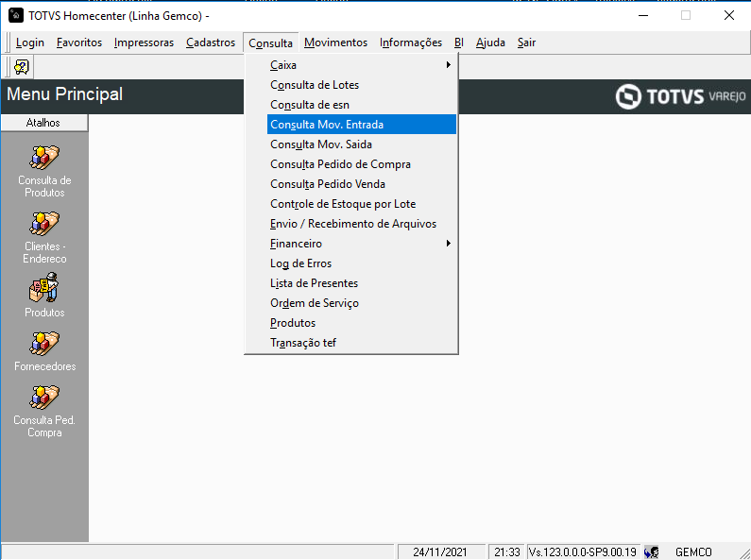Viewport: 751px width, 560px height.
Task: Close the TOTVS Homecenter window
Action: tap(729, 15)
